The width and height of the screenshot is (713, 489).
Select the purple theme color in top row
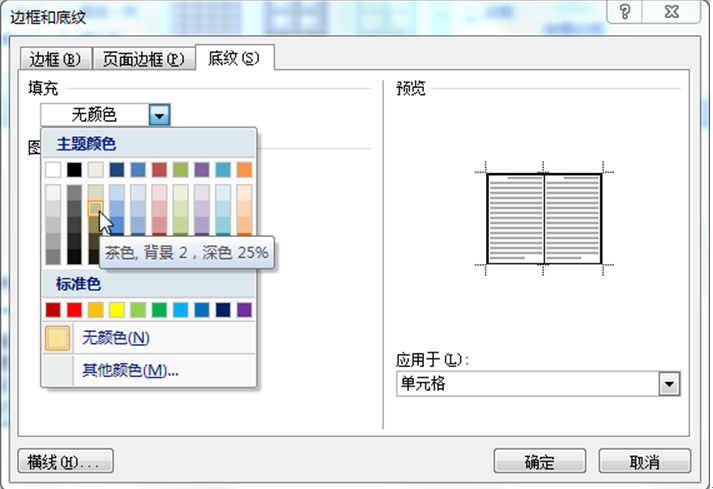(202, 169)
